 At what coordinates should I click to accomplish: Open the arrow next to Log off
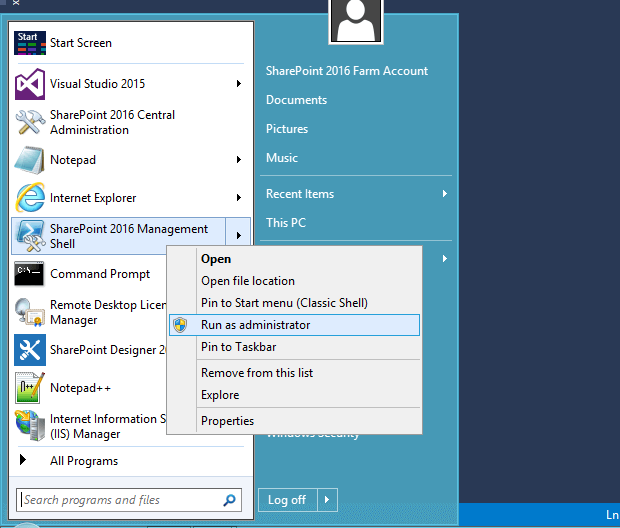click(327, 500)
